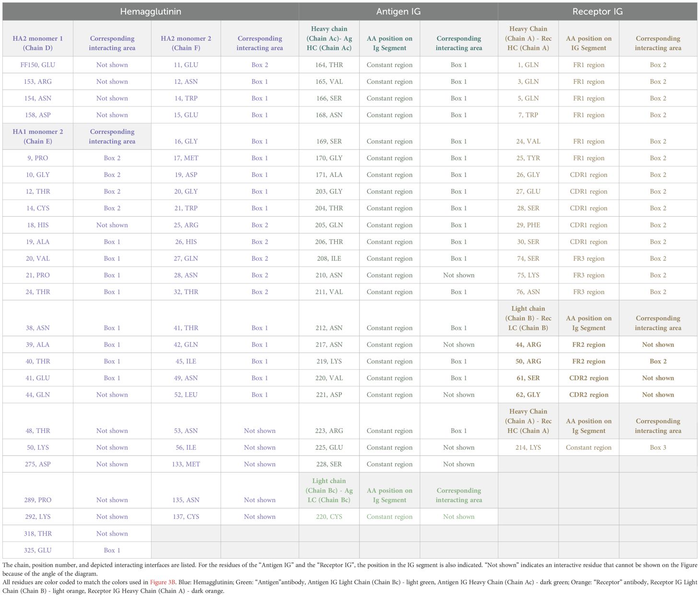Select the cell 153, ARG
The width and height of the screenshot is (700, 597).
click(38, 82)
